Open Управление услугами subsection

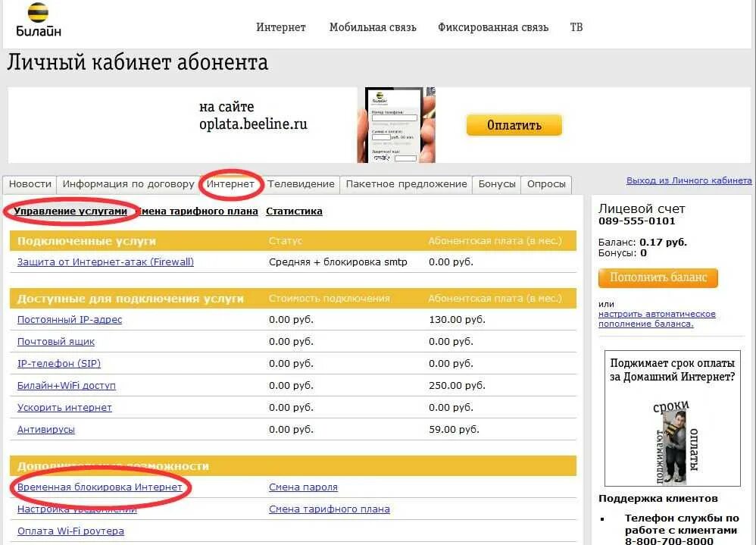click(x=70, y=211)
